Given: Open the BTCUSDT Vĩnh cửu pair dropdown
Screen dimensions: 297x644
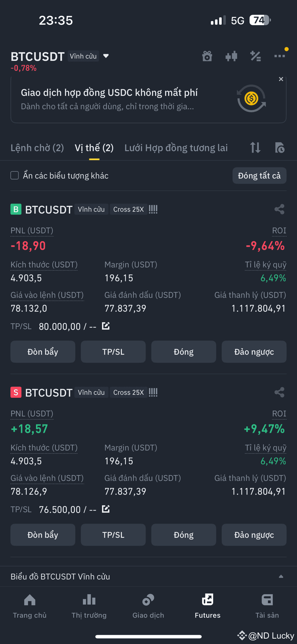Looking at the screenshot, I should click(106, 56).
